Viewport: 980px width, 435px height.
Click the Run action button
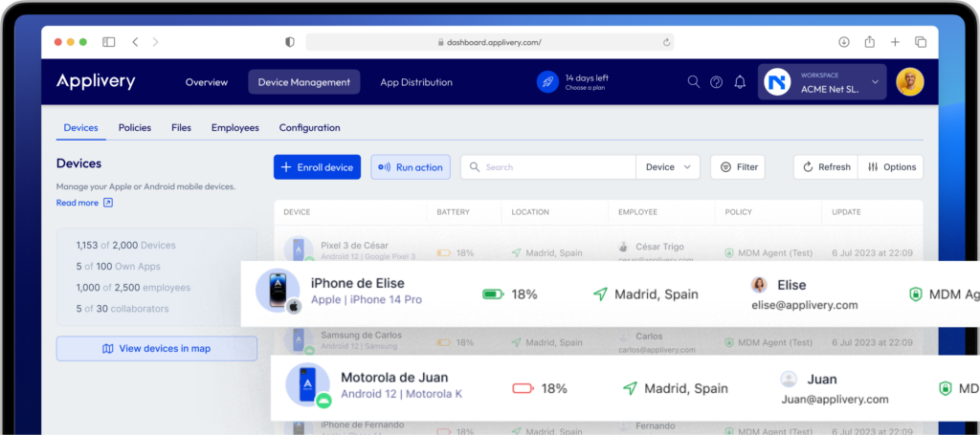click(411, 167)
